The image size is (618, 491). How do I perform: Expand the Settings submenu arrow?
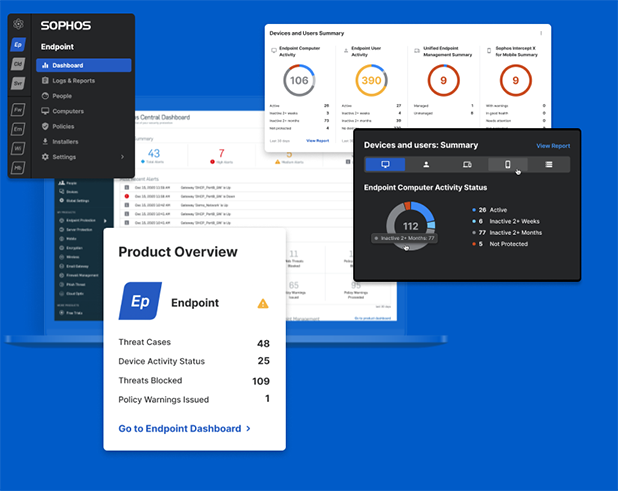(x=123, y=157)
